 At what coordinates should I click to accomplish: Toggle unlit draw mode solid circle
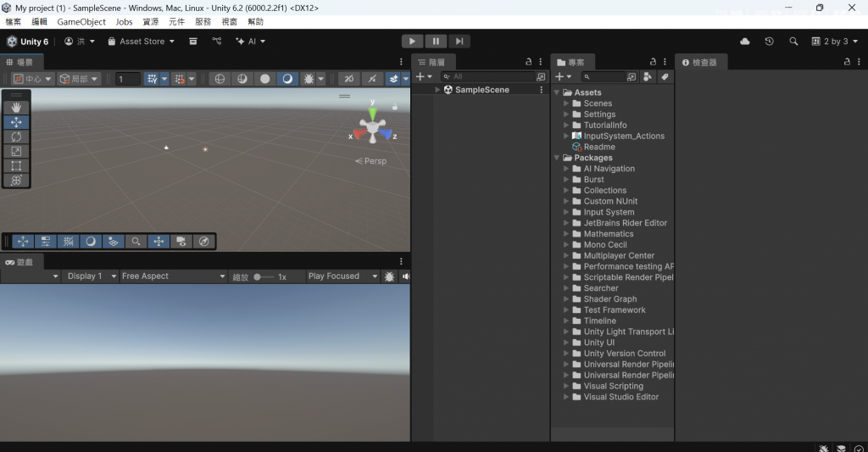click(x=264, y=79)
